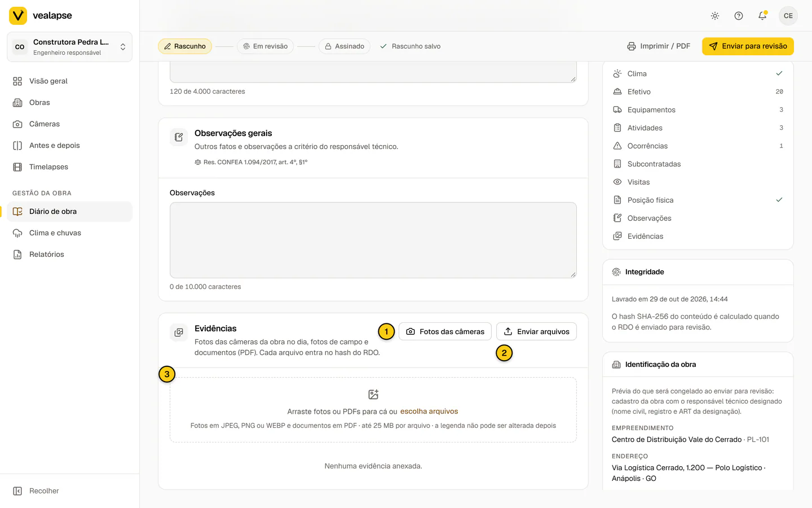Collapse sidebar with Recolher button
This screenshot has width=812, height=508.
point(69,491)
